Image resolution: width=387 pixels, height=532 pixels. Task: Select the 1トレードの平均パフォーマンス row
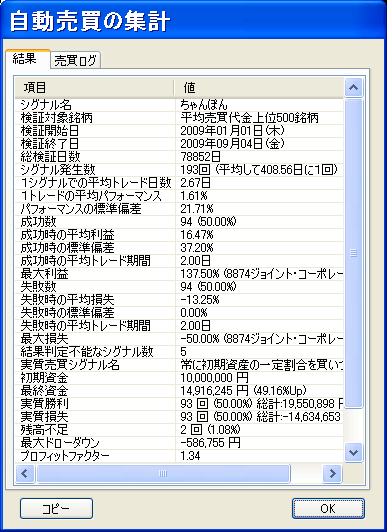pyautogui.click(x=91, y=196)
